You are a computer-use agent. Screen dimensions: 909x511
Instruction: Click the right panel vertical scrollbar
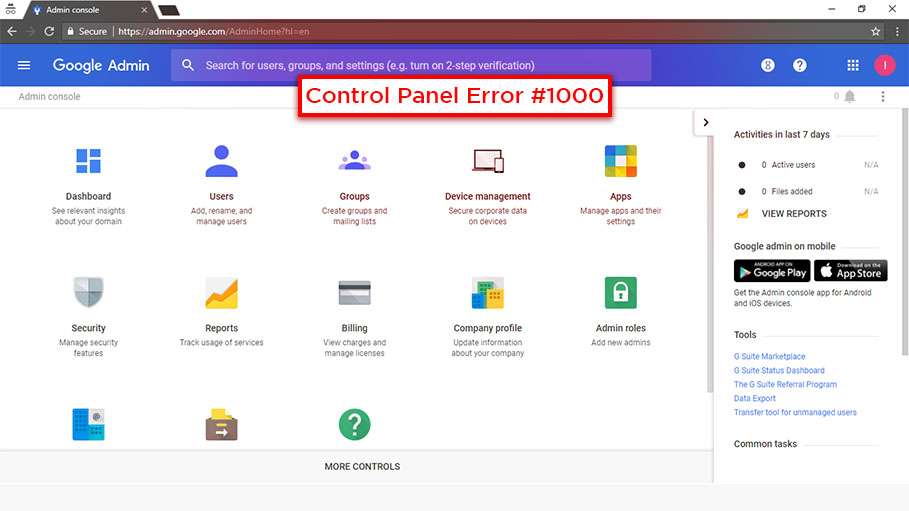click(x=906, y=232)
